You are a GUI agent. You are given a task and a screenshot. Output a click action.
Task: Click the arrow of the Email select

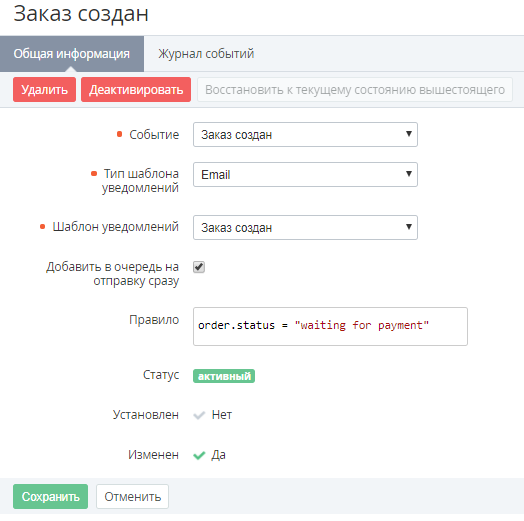pyautogui.click(x=408, y=174)
